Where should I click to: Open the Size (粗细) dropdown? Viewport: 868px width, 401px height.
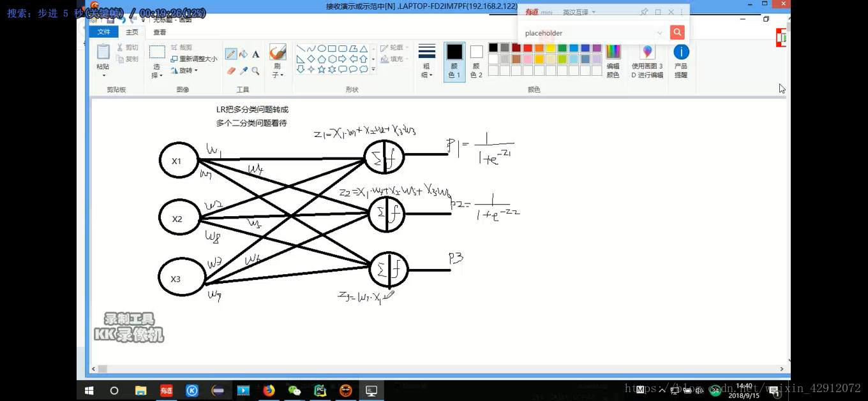click(427, 62)
